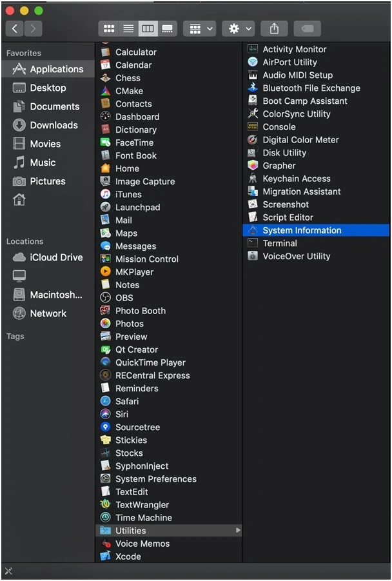This screenshot has height=581, width=392.
Task: Expand the Utilities folder arrow
Action: 239,531
